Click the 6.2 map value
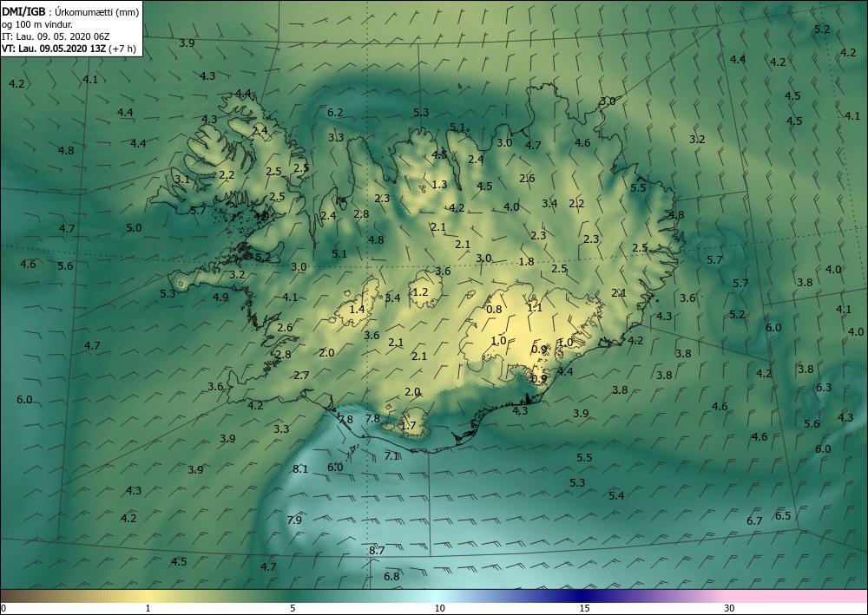This screenshot has height=615, width=868. click(335, 112)
